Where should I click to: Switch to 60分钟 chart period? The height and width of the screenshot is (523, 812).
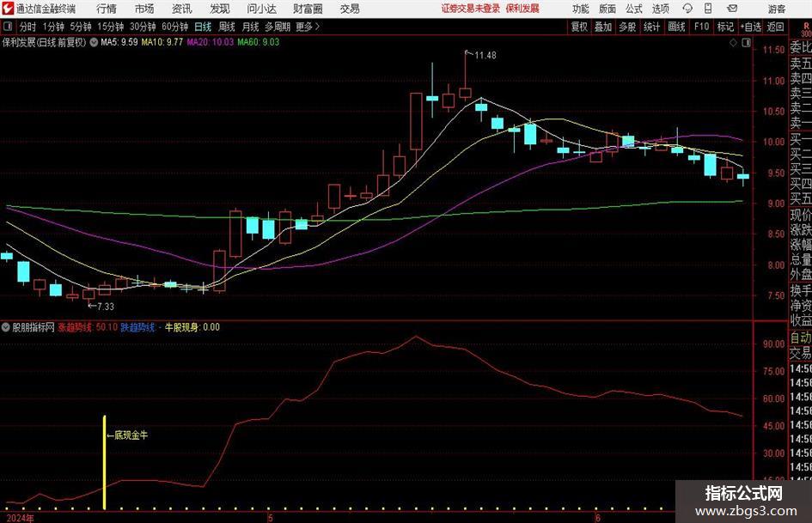tap(175, 27)
